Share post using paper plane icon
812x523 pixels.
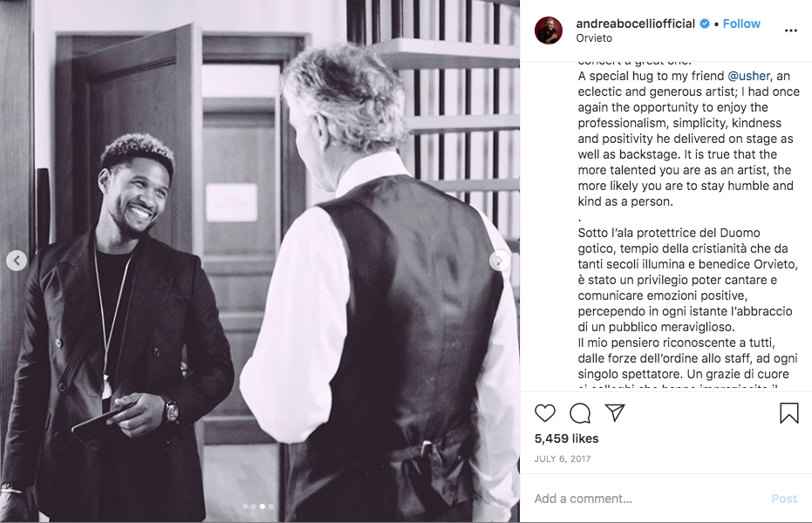[615, 413]
